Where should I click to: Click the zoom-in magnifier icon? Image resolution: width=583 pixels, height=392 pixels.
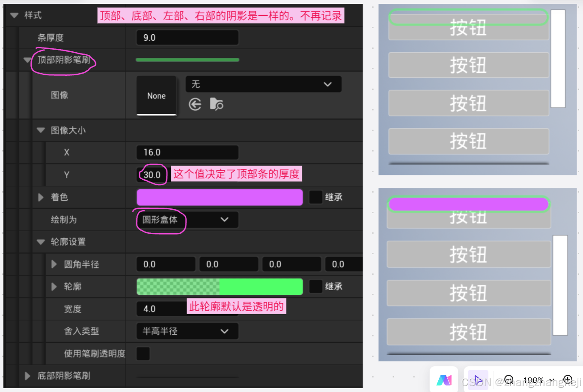point(568,380)
